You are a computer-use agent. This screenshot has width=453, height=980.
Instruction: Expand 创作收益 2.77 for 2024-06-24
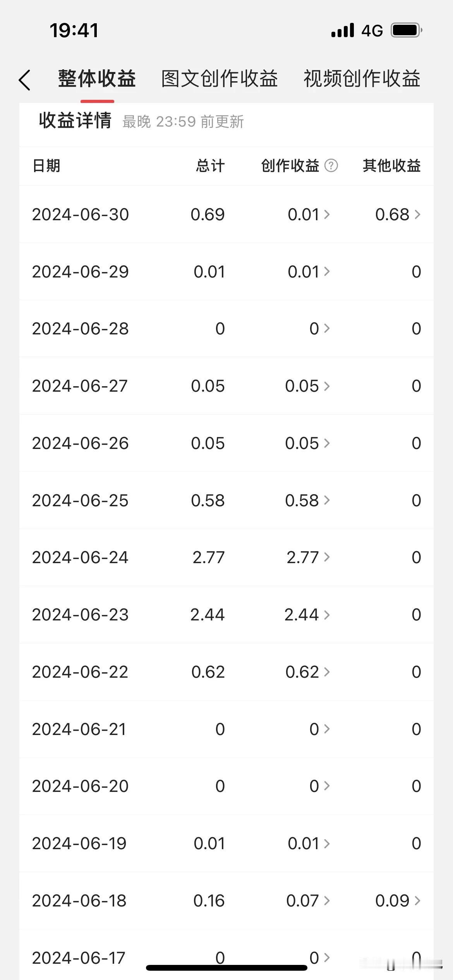(x=309, y=557)
